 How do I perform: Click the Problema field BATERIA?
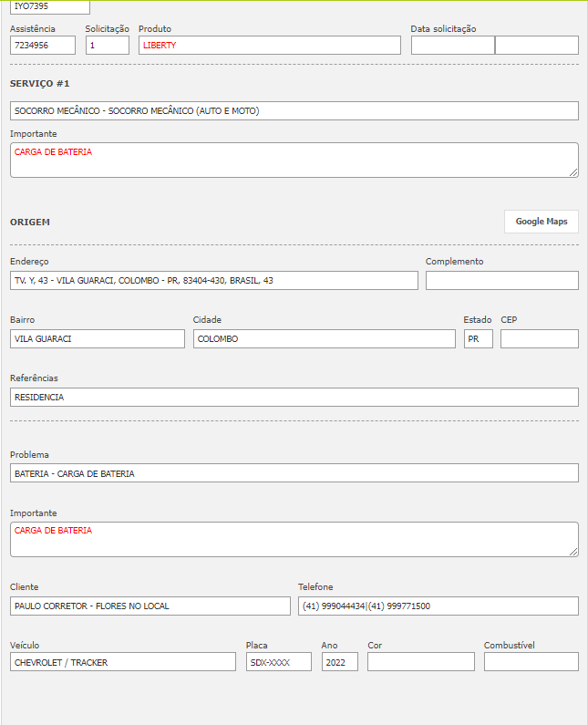click(294, 473)
